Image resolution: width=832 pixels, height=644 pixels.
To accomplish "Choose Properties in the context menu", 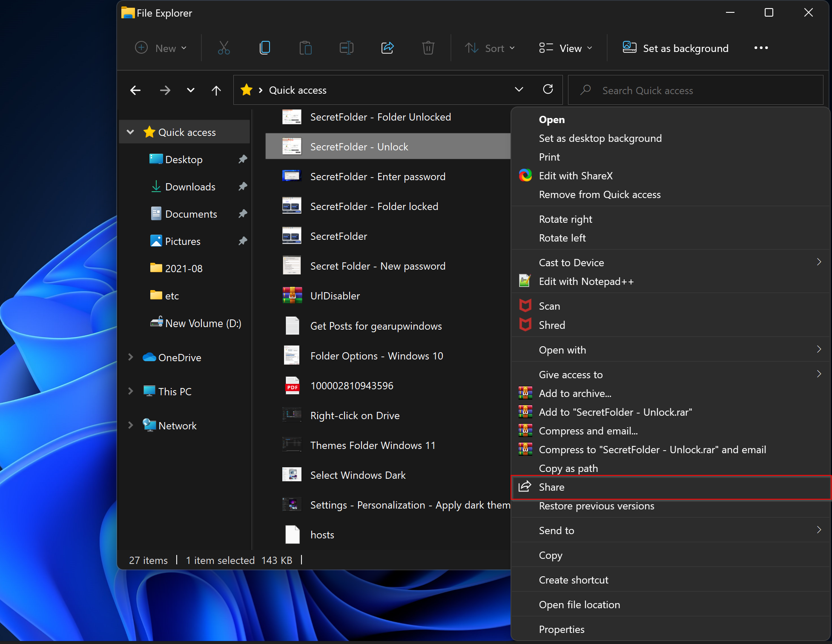I will point(670,630).
